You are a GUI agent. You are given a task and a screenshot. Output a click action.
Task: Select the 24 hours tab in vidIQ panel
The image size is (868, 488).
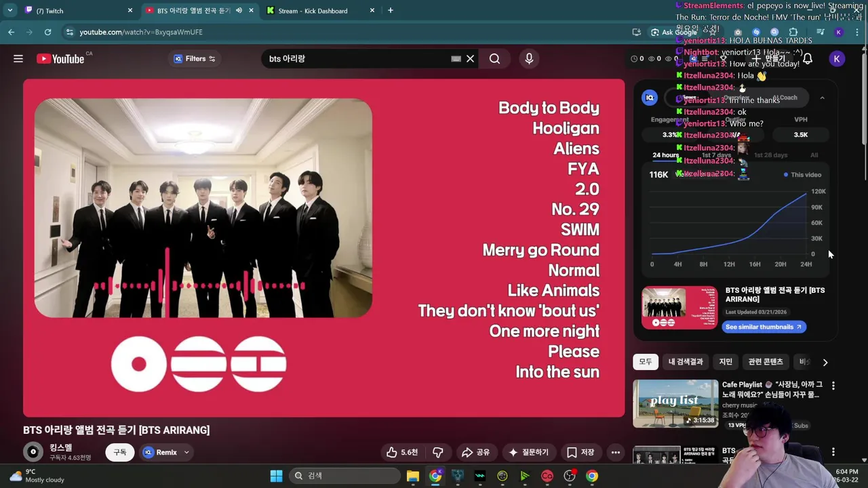pyautogui.click(x=665, y=155)
